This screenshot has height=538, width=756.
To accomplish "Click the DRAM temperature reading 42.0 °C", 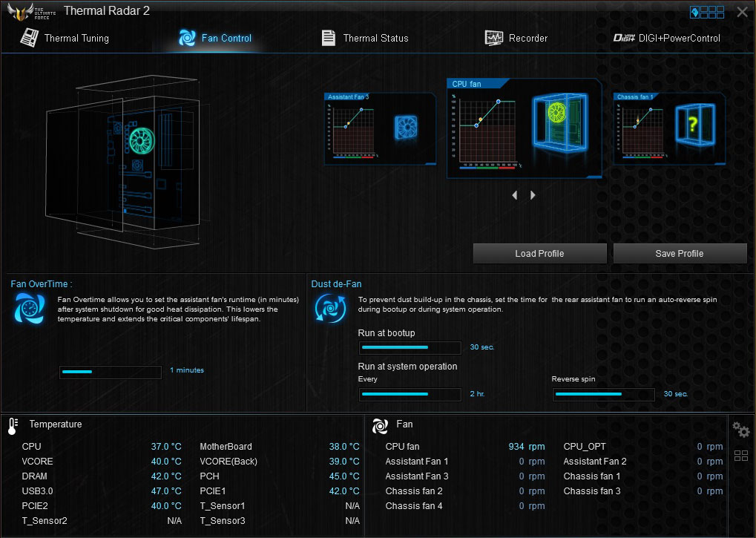I will click(x=166, y=476).
